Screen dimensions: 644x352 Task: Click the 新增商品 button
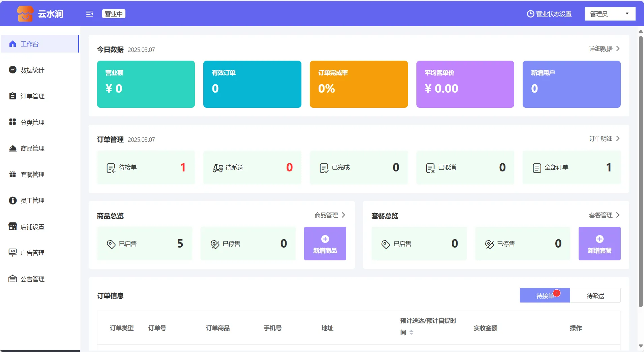(x=325, y=244)
